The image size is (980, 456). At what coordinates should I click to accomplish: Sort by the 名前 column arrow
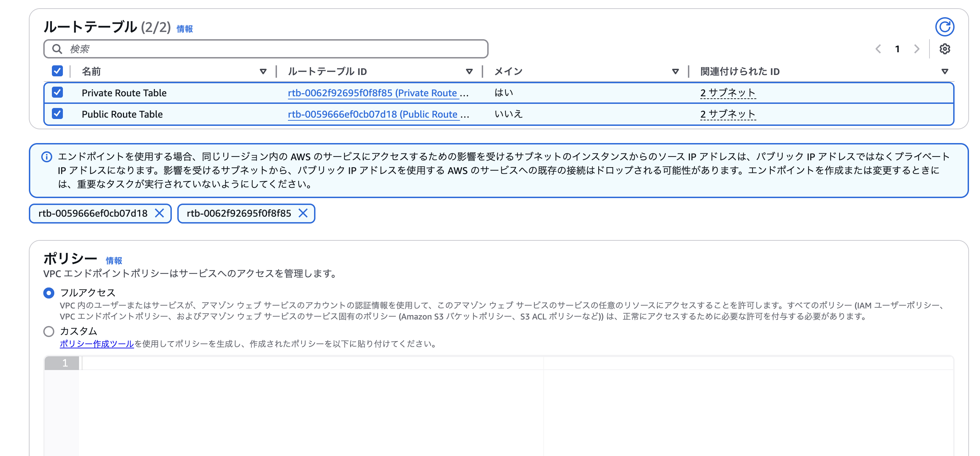(263, 72)
